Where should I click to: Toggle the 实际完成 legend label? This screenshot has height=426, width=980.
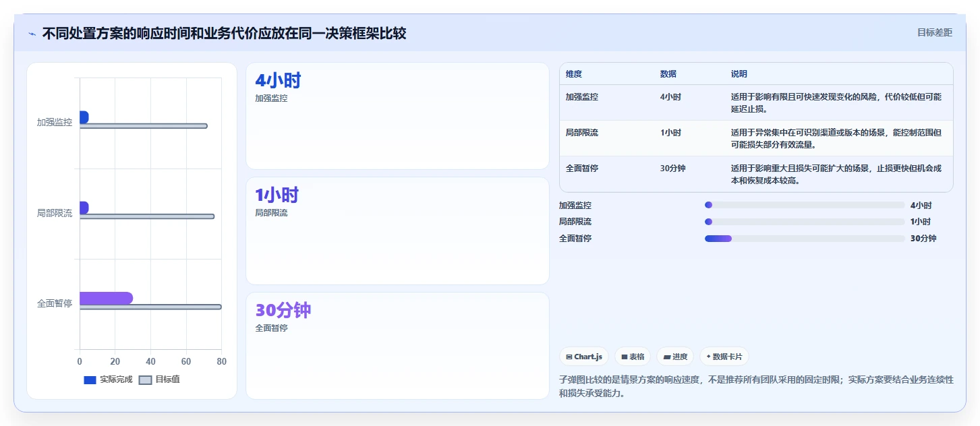coord(116,379)
